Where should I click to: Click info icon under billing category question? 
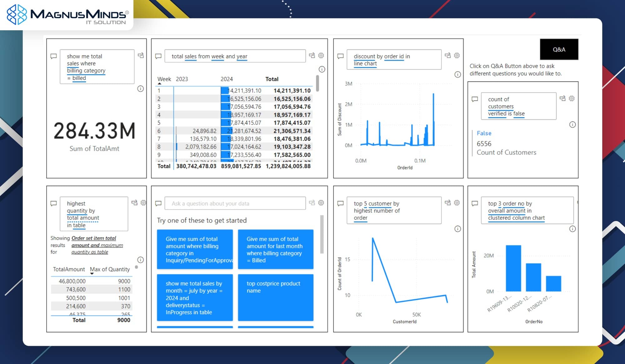tap(141, 89)
